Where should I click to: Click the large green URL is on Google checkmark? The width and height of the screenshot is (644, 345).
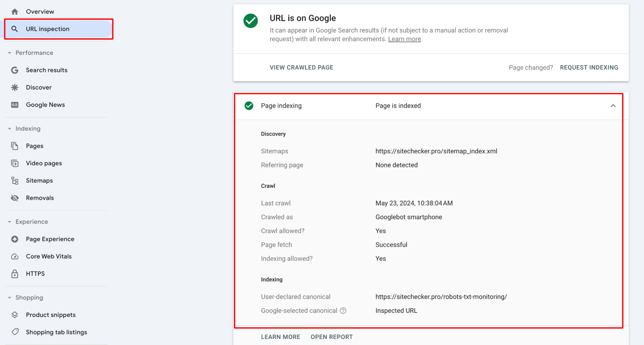click(x=250, y=21)
